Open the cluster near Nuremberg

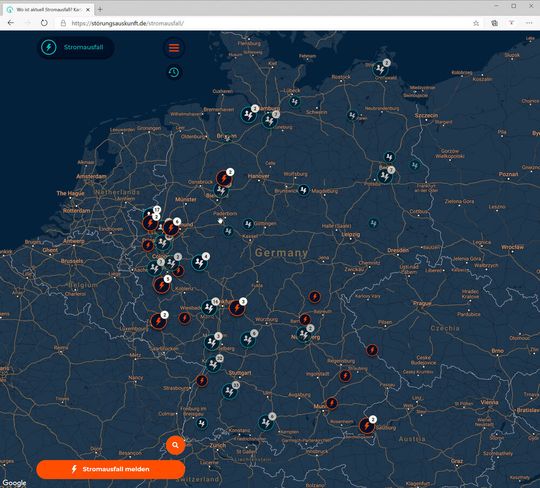(x=304, y=334)
